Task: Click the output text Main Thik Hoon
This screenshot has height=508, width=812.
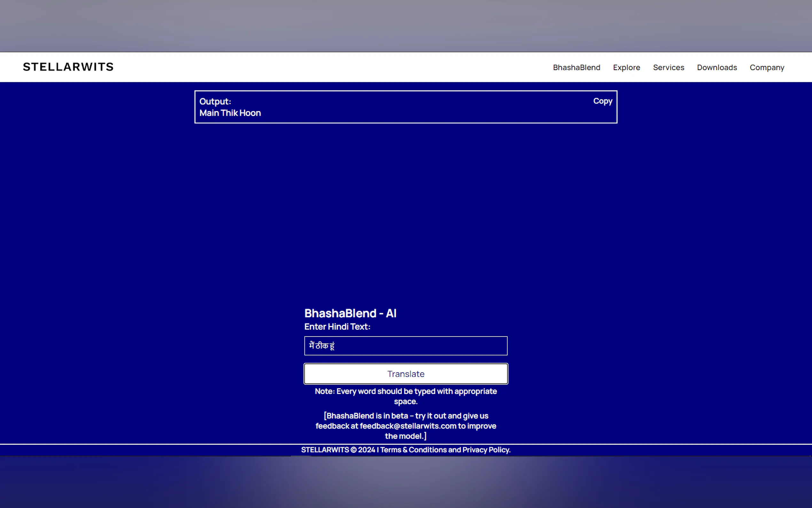Action: [230, 113]
